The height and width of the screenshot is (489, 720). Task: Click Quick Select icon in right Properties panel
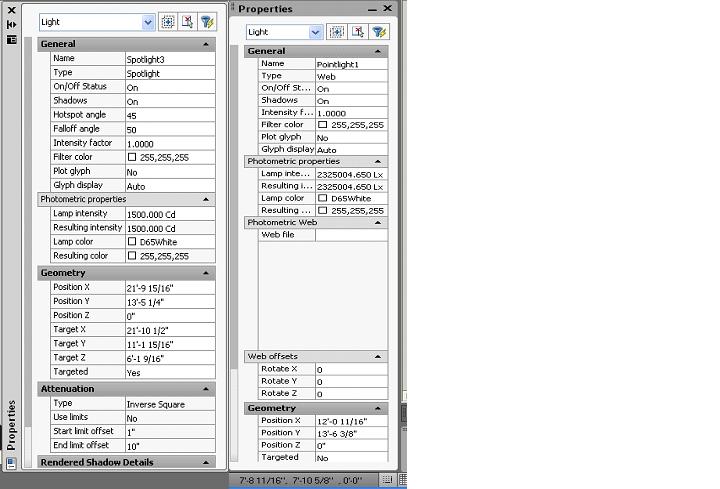point(378,32)
